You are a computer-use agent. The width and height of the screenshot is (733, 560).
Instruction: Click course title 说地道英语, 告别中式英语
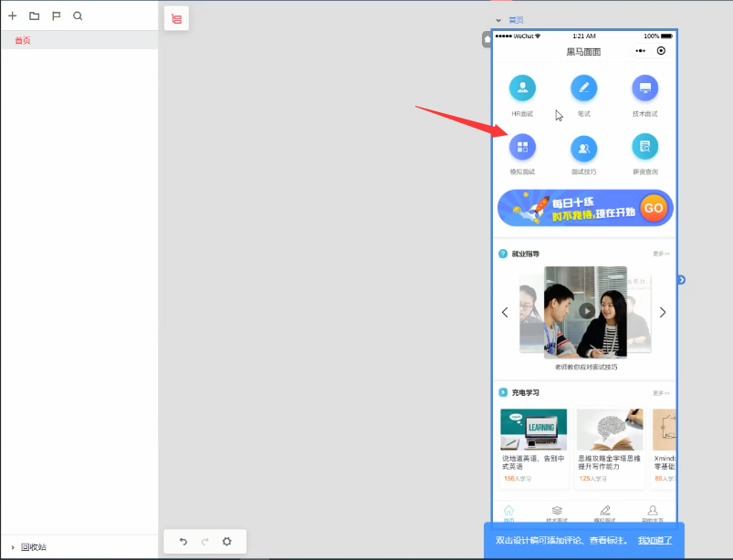click(x=533, y=462)
